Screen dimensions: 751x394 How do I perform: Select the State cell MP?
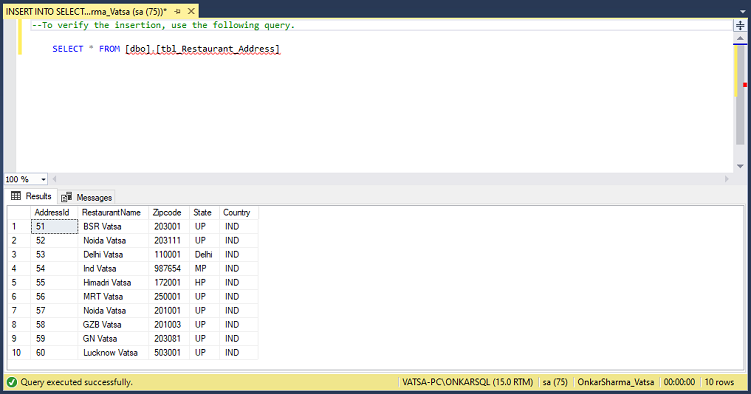(204, 269)
